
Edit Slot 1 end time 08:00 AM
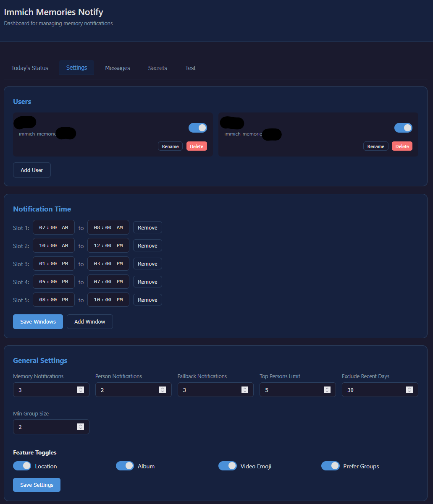[108, 227]
